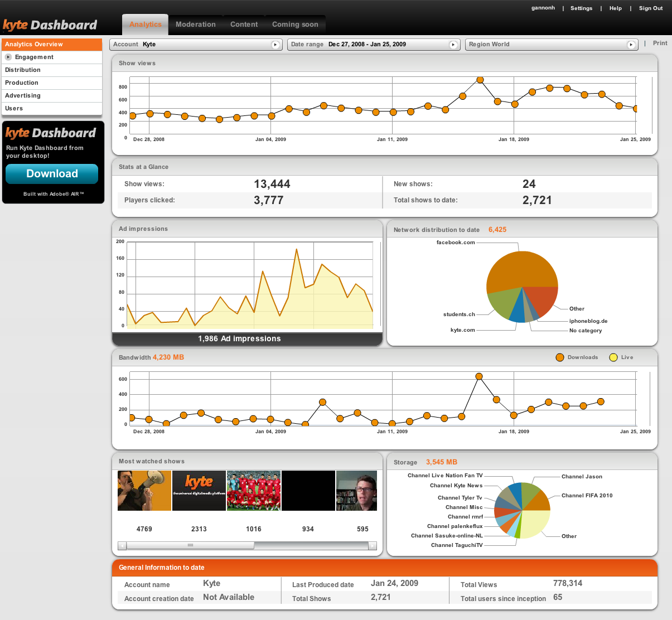Select the megaphone show thumbnail with 4769 views
The image size is (672, 620).
tap(144, 491)
